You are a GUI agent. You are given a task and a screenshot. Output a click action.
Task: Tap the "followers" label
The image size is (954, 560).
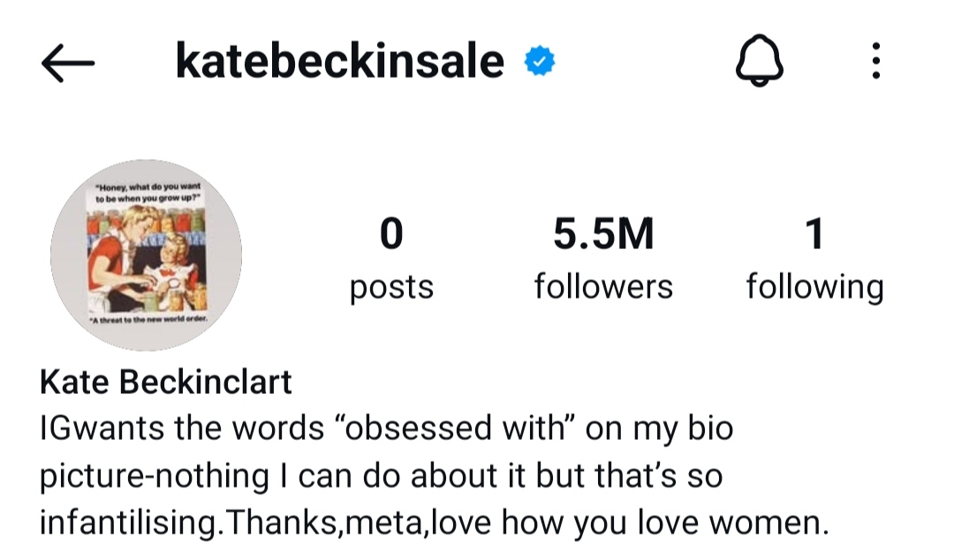tap(603, 287)
